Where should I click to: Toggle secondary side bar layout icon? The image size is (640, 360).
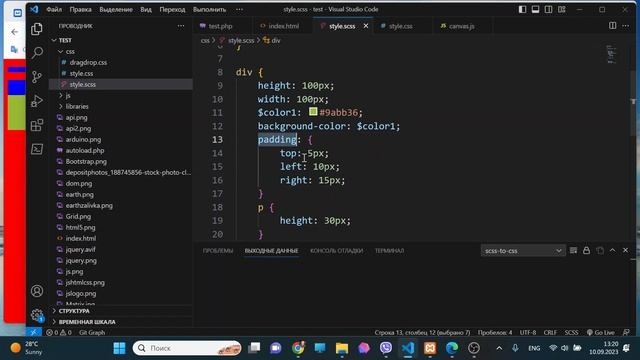tap(549, 9)
